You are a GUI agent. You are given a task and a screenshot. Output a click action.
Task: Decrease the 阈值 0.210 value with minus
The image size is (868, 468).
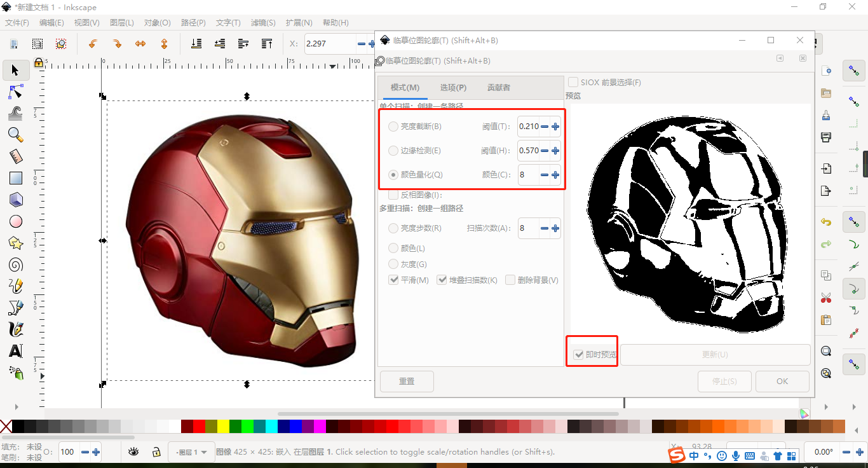click(544, 127)
